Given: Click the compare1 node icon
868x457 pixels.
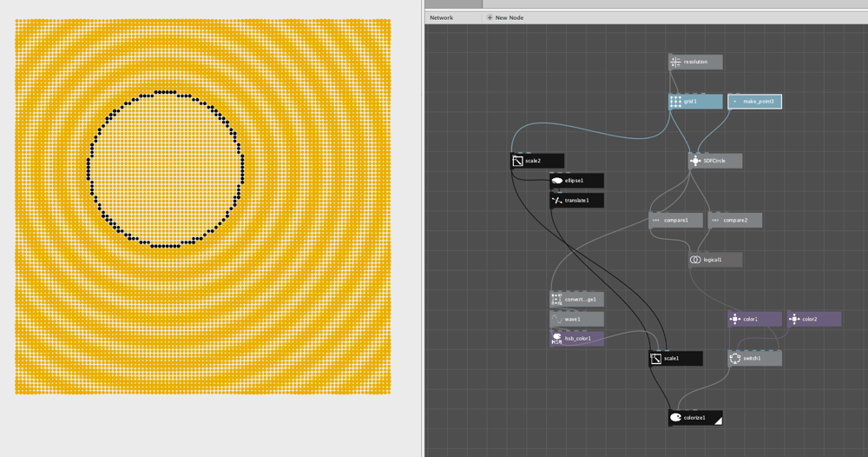Looking at the screenshot, I should (x=656, y=221).
